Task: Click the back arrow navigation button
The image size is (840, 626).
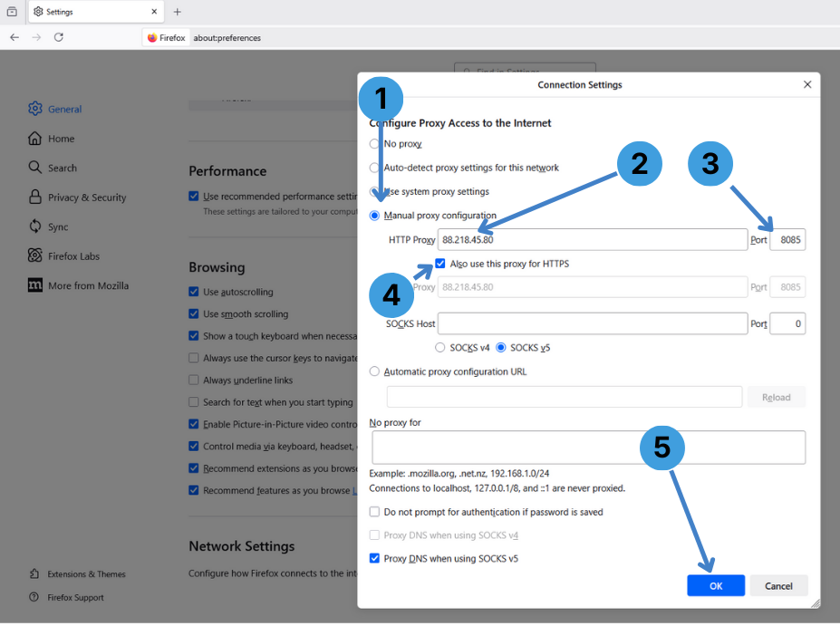Action: (x=14, y=37)
